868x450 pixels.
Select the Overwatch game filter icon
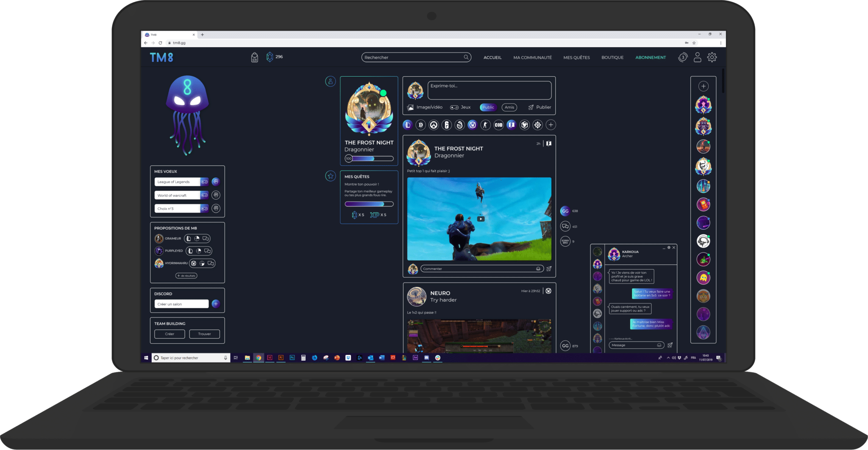point(434,125)
